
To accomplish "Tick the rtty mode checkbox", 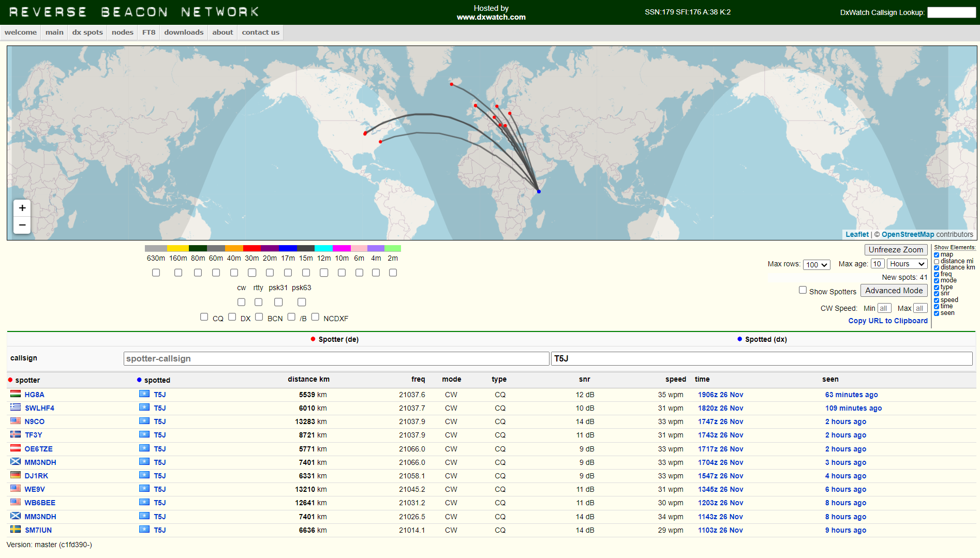I will (258, 302).
